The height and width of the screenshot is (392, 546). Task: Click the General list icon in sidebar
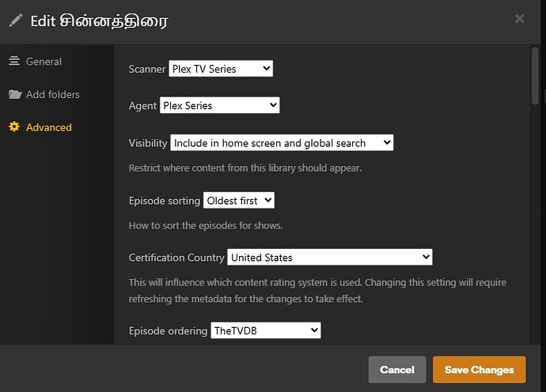[14, 61]
